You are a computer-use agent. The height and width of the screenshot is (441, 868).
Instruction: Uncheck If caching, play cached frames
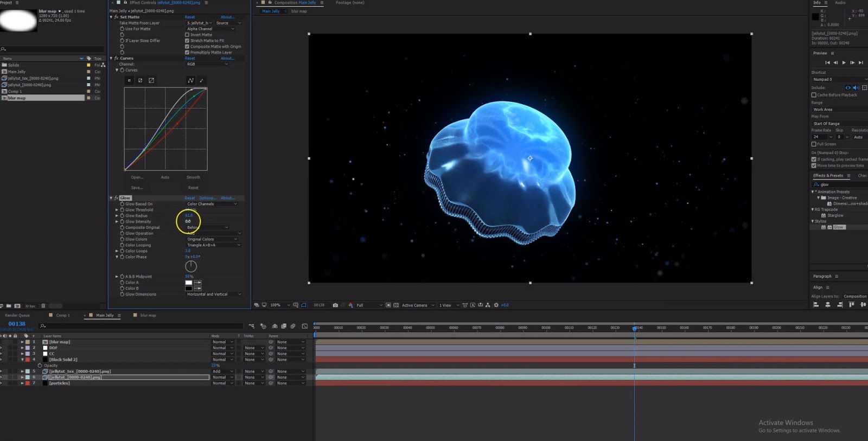coord(814,159)
